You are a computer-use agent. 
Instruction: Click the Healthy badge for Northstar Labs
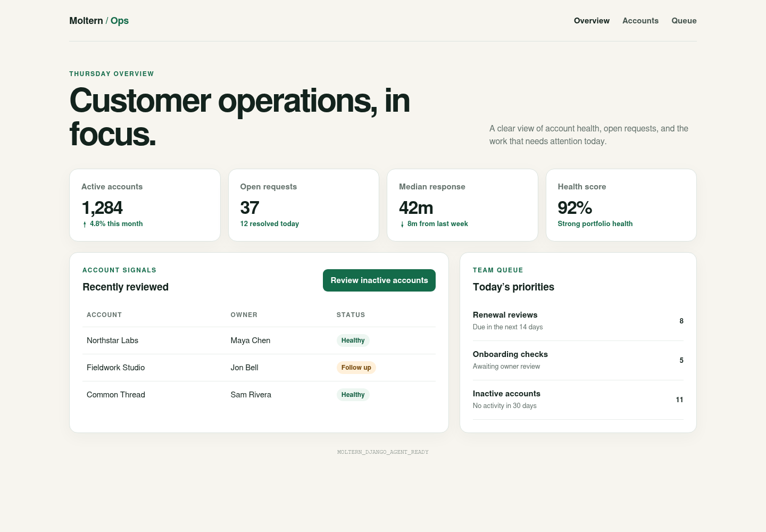353,340
